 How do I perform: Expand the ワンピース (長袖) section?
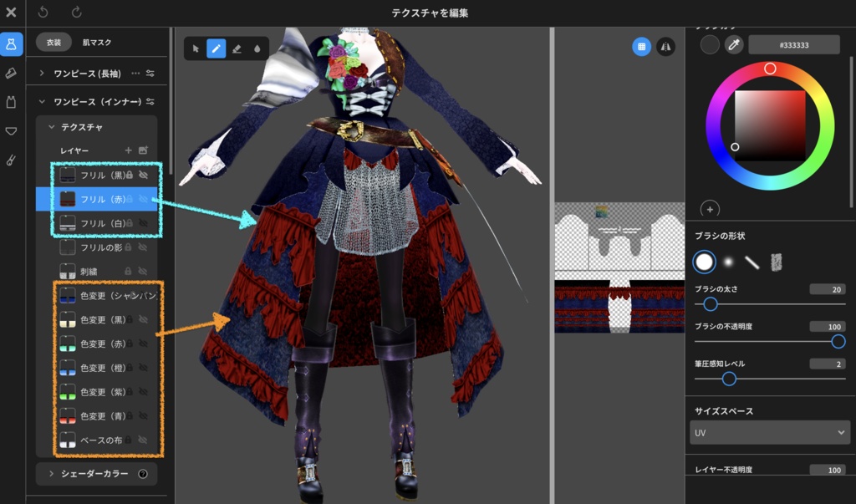[42, 74]
